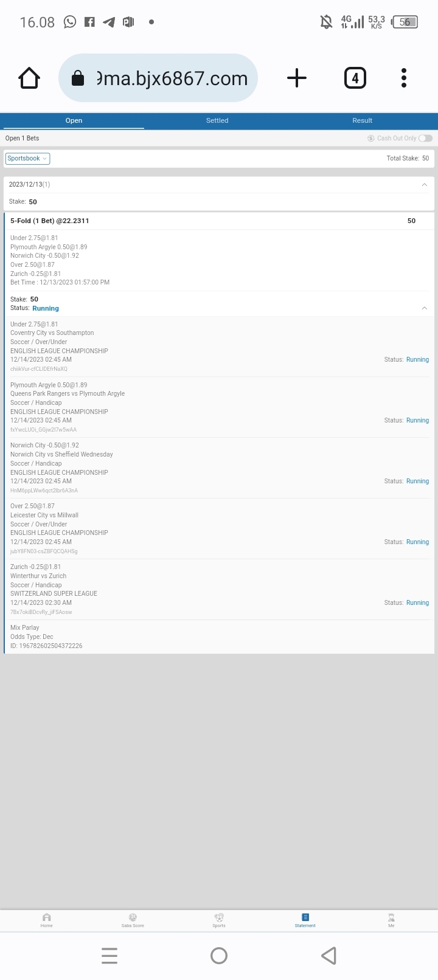Image resolution: width=438 pixels, height=980 pixels.
Task: Tap the browser address bar URL
Action: tap(172, 78)
